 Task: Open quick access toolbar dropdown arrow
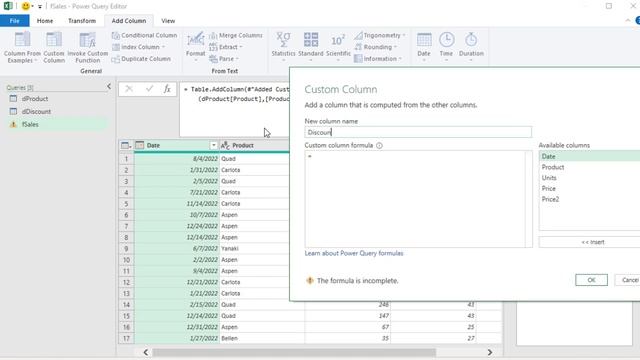(40, 7)
